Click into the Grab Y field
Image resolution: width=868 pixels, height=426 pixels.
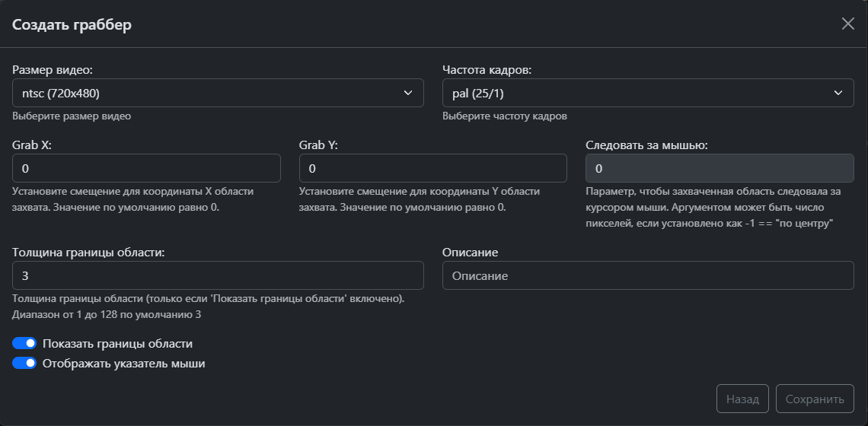coord(432,168)
